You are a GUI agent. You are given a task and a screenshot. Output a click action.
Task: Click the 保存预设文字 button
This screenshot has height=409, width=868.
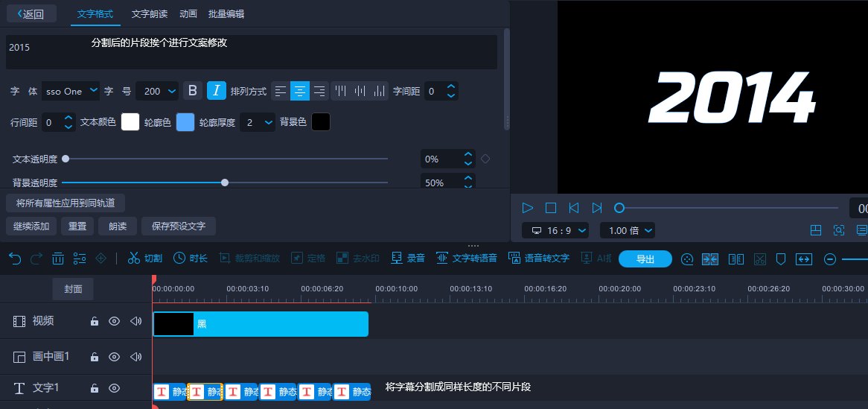[x=179, y=226]
